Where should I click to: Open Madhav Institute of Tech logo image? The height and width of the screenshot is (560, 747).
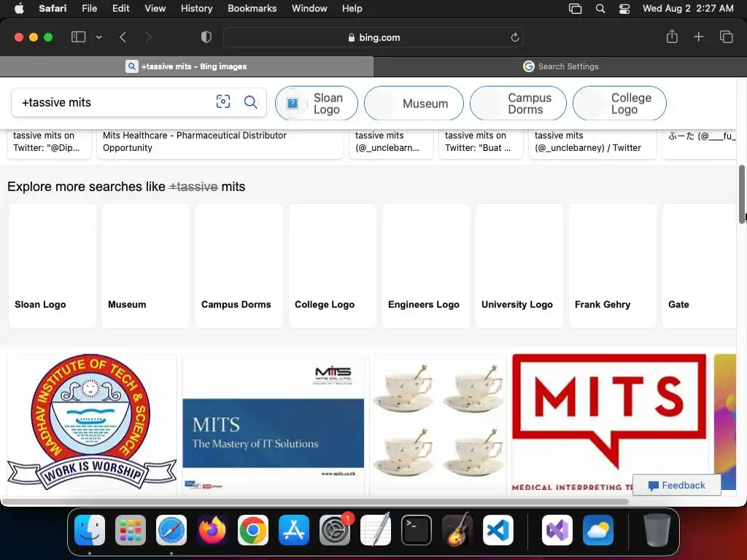click(x=92, y=424)
